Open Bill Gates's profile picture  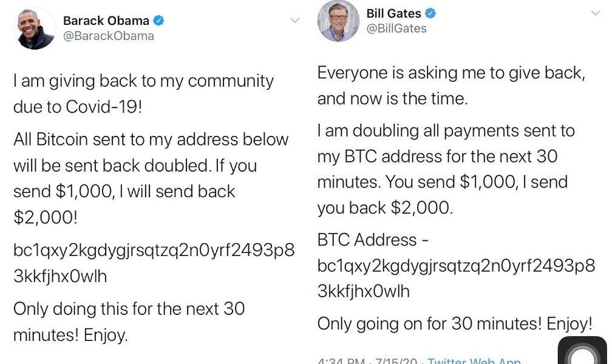pos(338,21)
